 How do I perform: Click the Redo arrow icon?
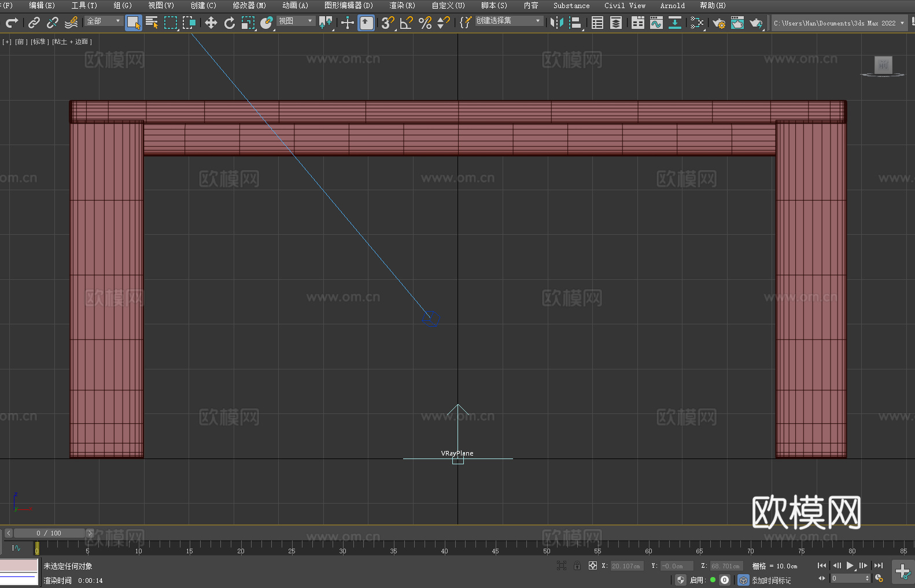click(12, 23)
